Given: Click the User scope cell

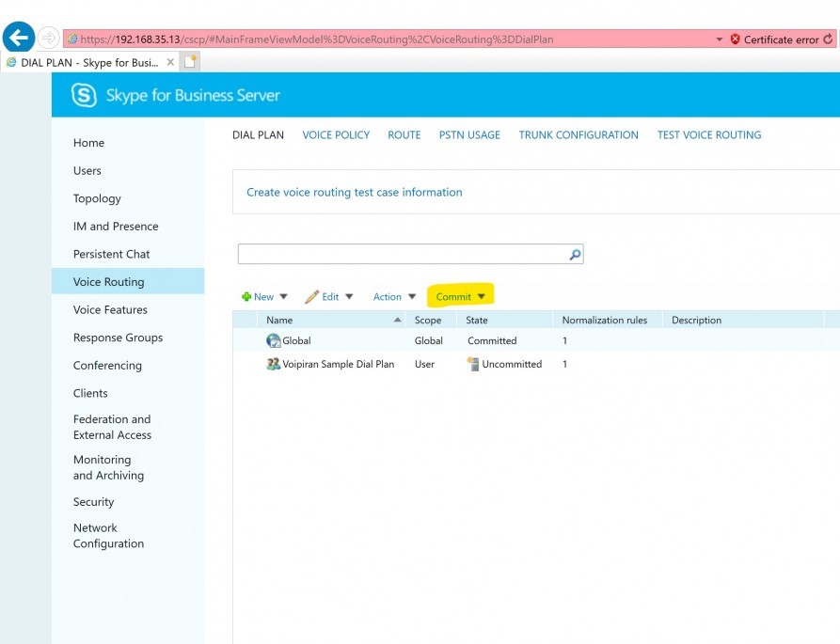Looking at the screenshot, I should [424, 364].
